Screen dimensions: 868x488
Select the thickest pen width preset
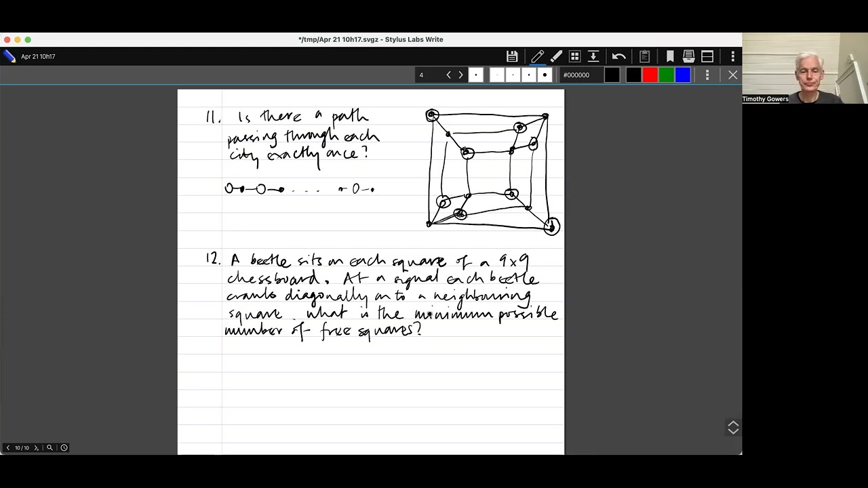pyautogui.click(x=545, y=75)
